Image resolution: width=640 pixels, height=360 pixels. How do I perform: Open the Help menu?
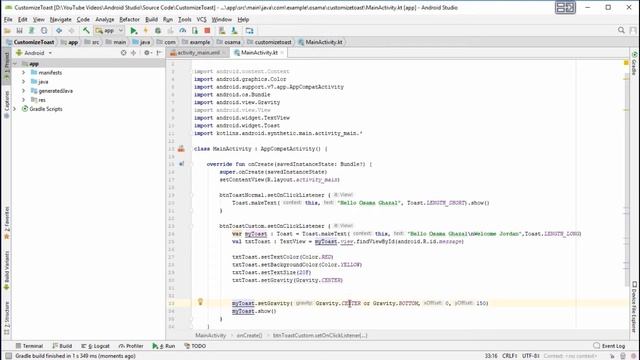[x=243, y=19]
